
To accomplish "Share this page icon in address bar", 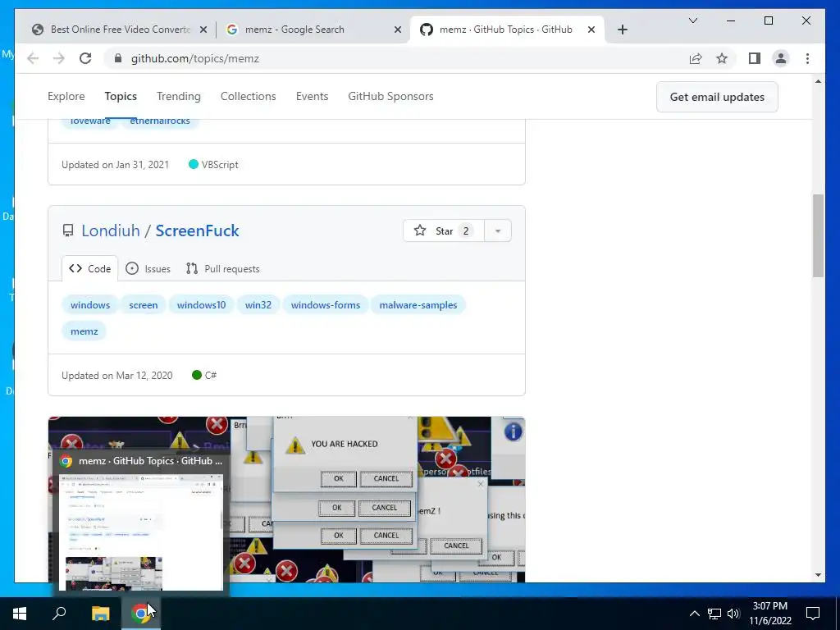I will (696, 58).
